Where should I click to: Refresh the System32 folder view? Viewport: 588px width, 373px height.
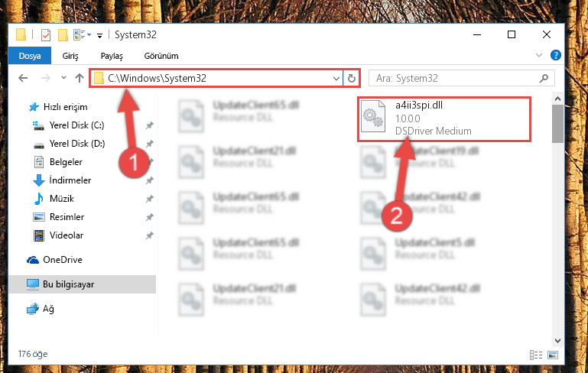click(x=352, y=79)
